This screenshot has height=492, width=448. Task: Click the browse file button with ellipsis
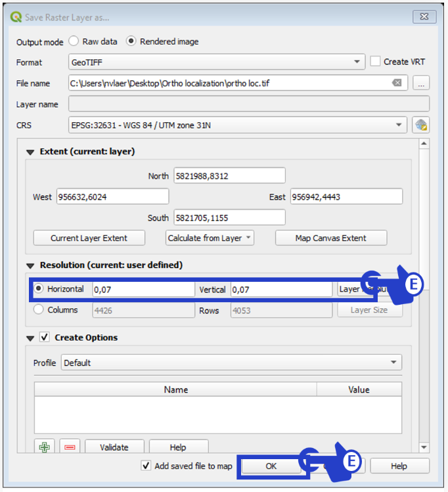(x=421, y=83)
